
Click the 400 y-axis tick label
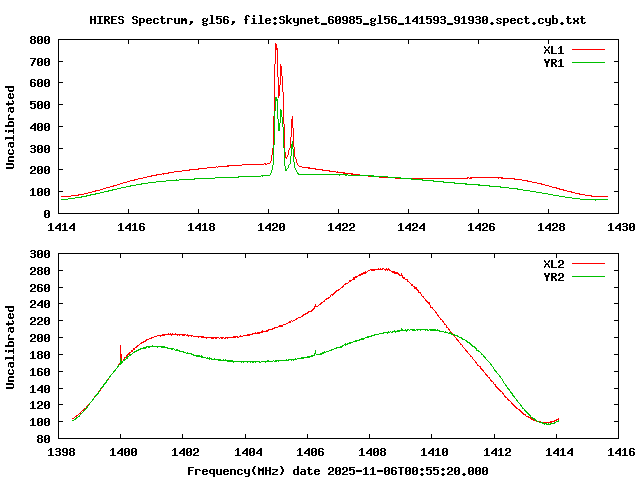[x=40, y=127]
